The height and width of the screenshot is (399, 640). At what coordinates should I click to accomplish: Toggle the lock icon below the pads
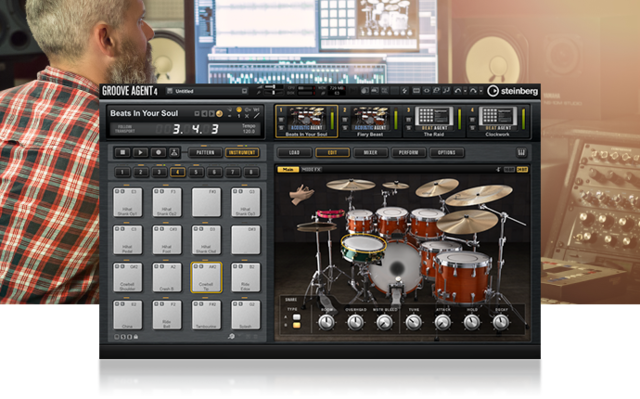pyautogui.click(x=136, y=337)
